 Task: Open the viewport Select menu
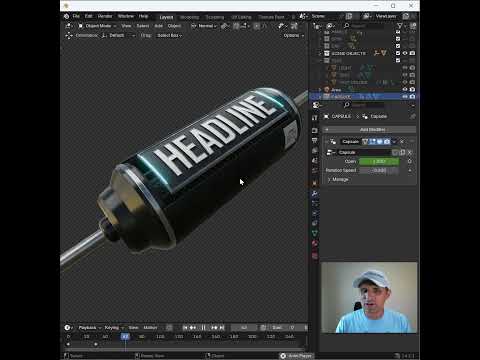143,26
